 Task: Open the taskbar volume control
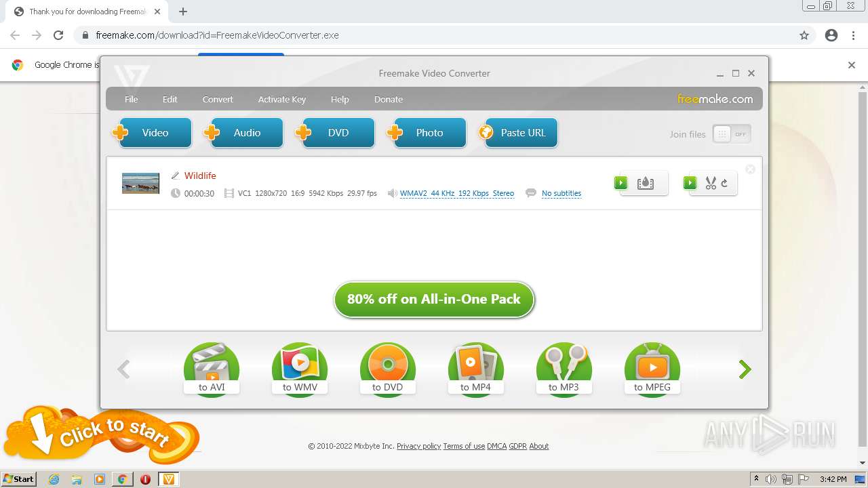click(x=771, y=479)
